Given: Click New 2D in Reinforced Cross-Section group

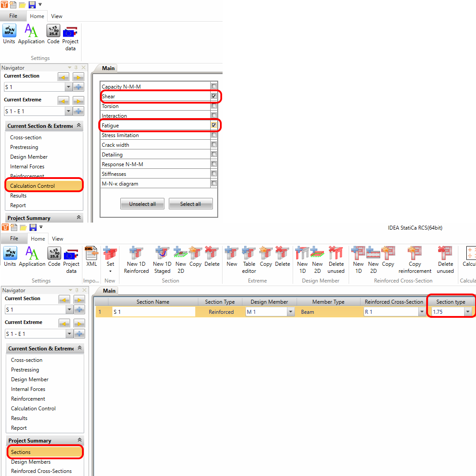Looking at the screenshot, I should (x=373, y=260).
